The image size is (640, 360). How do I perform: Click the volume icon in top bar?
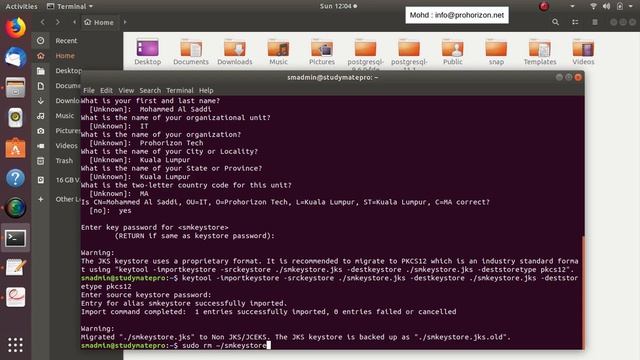click(x=607, y=6)
